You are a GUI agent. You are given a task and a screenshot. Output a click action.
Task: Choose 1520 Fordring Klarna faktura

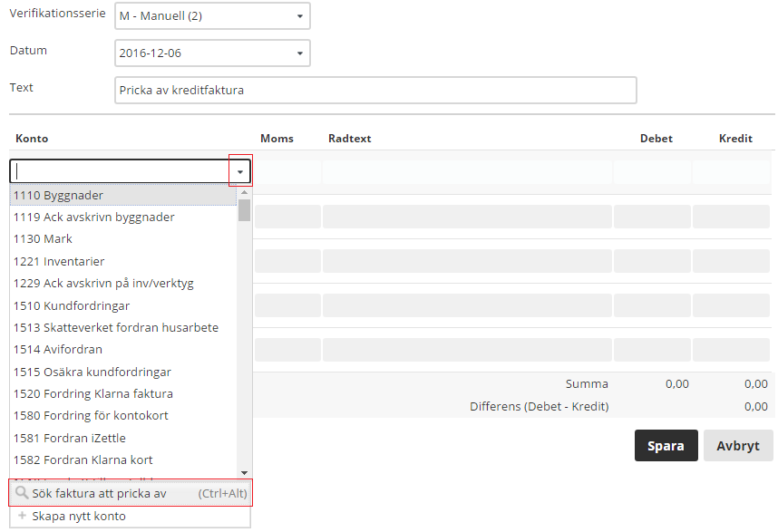tap(123, 393)
